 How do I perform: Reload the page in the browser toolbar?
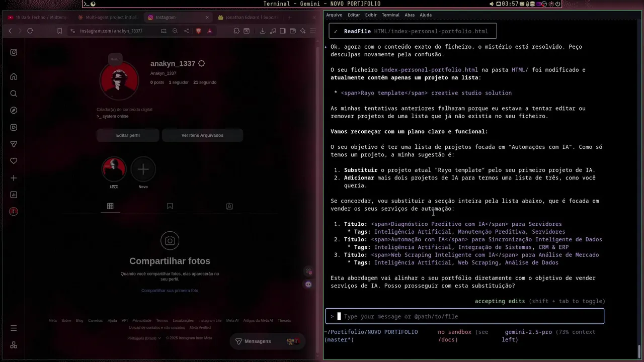tap(30, 31)
